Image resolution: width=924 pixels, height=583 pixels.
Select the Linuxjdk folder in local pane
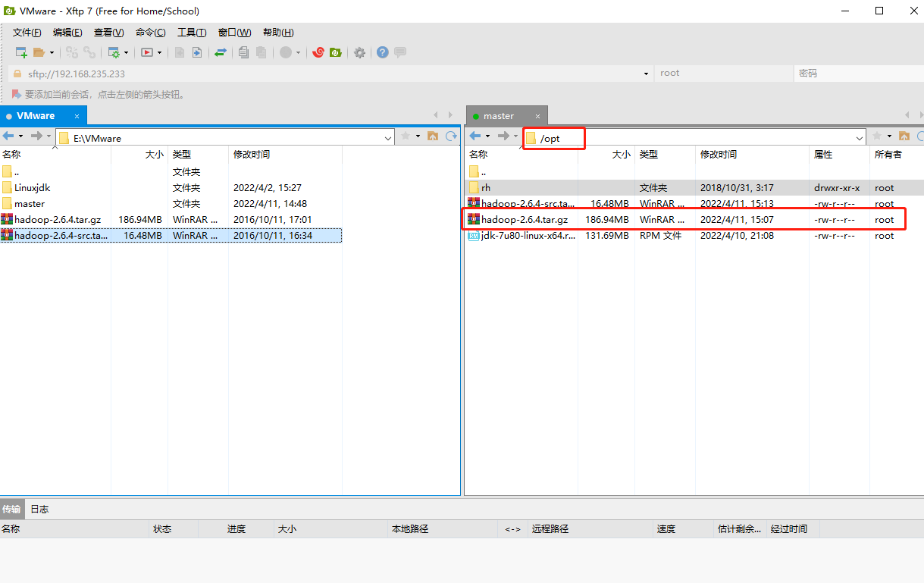coord(171,187)
